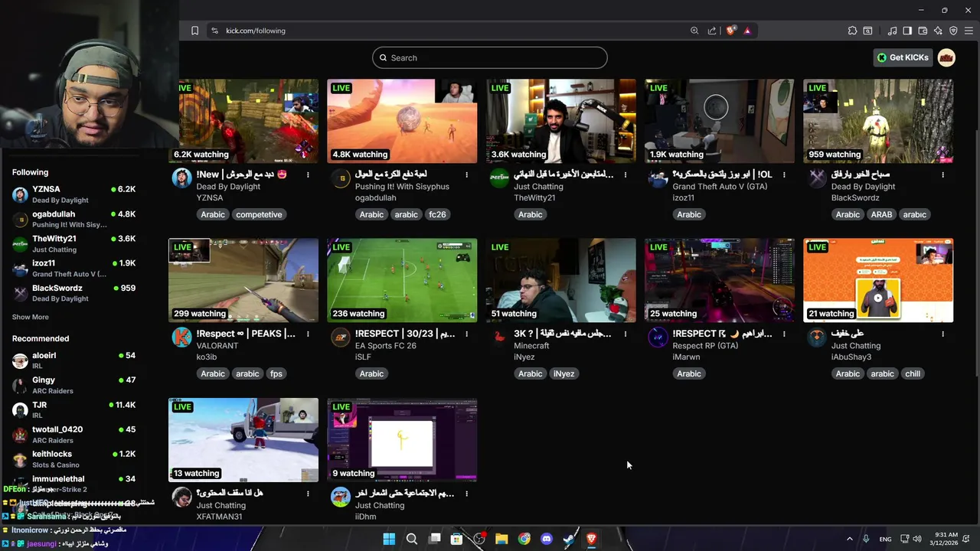Open TheWitty21 Just Chatting stream thumbnail
The height and width of the screenshot is (551, 980).
560,121
